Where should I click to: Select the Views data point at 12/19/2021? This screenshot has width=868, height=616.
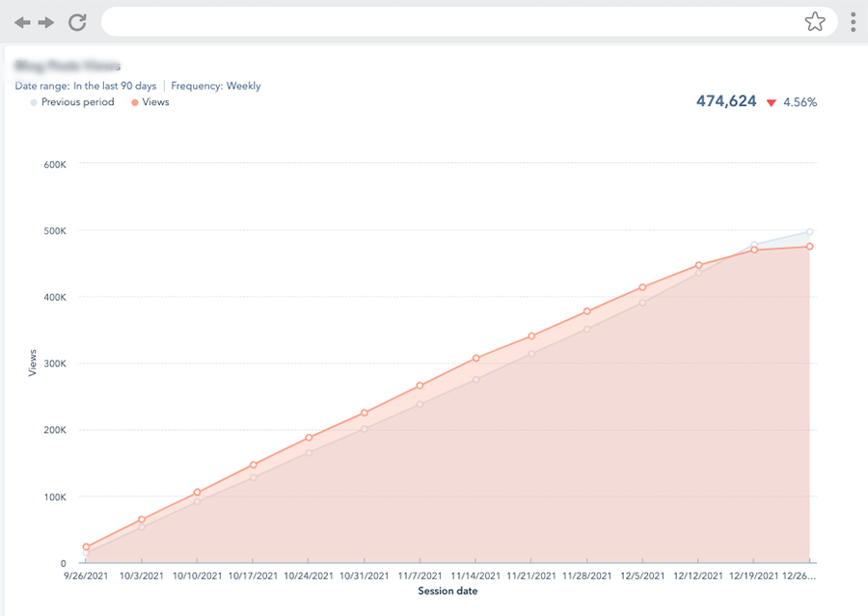[754, 250]
